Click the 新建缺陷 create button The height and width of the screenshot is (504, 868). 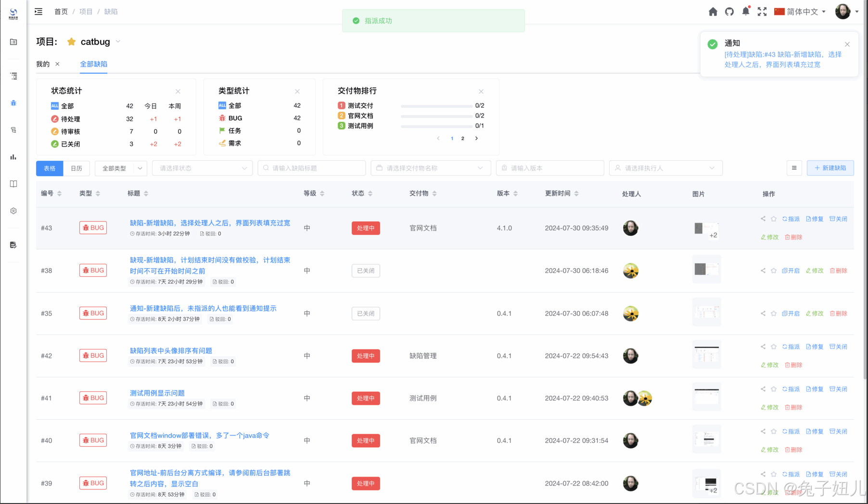click(830, 168)
